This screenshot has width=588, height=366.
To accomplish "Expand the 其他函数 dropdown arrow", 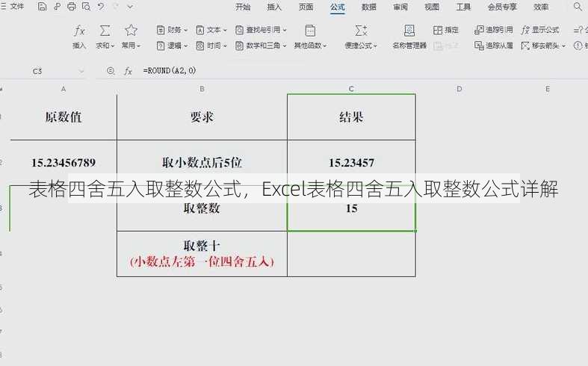I will pos(324,46).
